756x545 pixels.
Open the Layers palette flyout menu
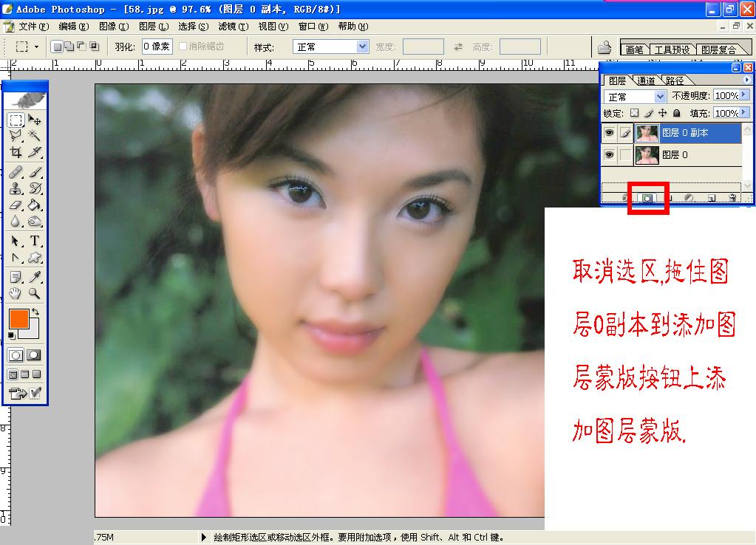point(747,80)
